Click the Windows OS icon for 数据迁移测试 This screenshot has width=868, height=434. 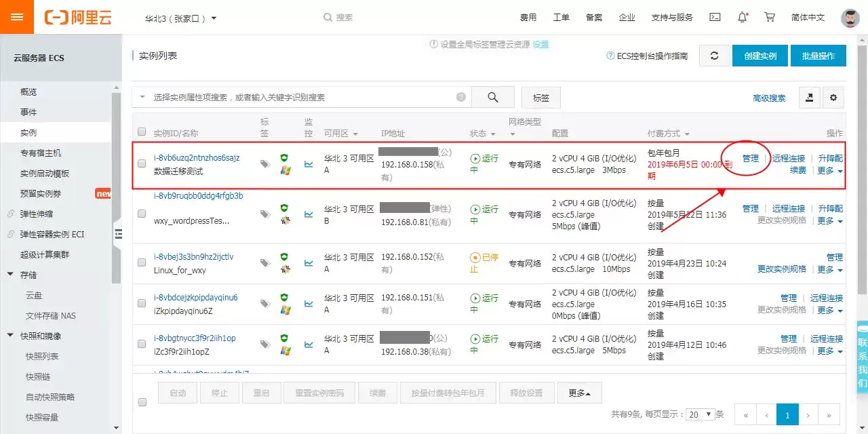click(285, 170)
